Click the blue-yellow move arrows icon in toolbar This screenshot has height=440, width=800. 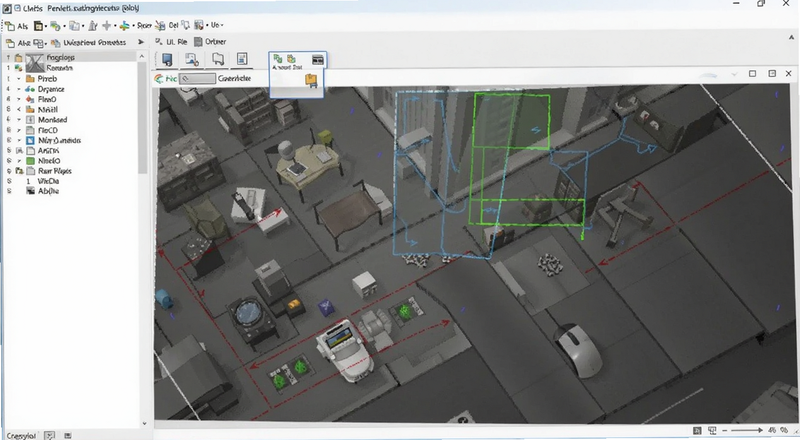[x=124, y=26]
